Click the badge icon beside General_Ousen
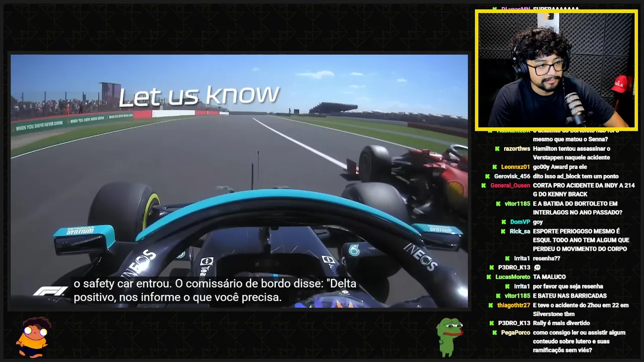644x362 pixels. point(484,186)
